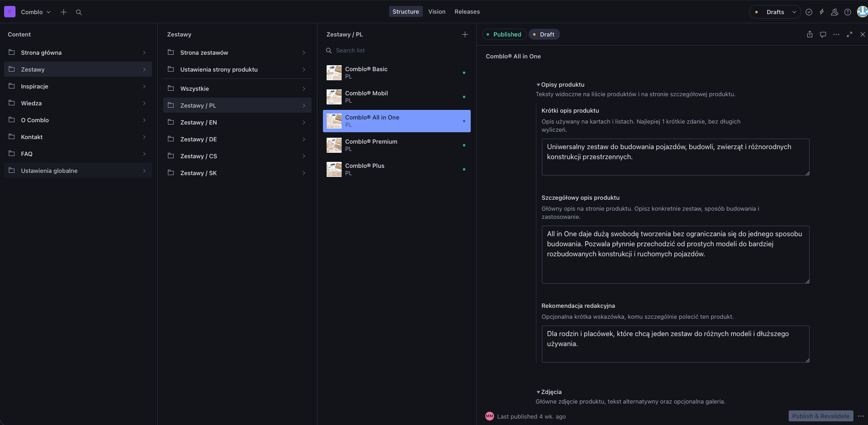Click into Krótki opis produktu text field
This screenshot has height=425, width=868.
tap(676, 157)
